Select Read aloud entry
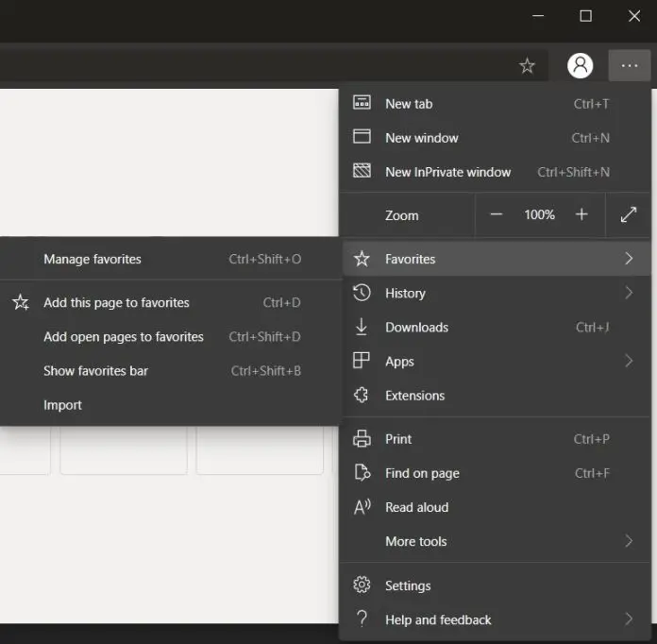This screenshot has height=644, width=657. (495, 507)
